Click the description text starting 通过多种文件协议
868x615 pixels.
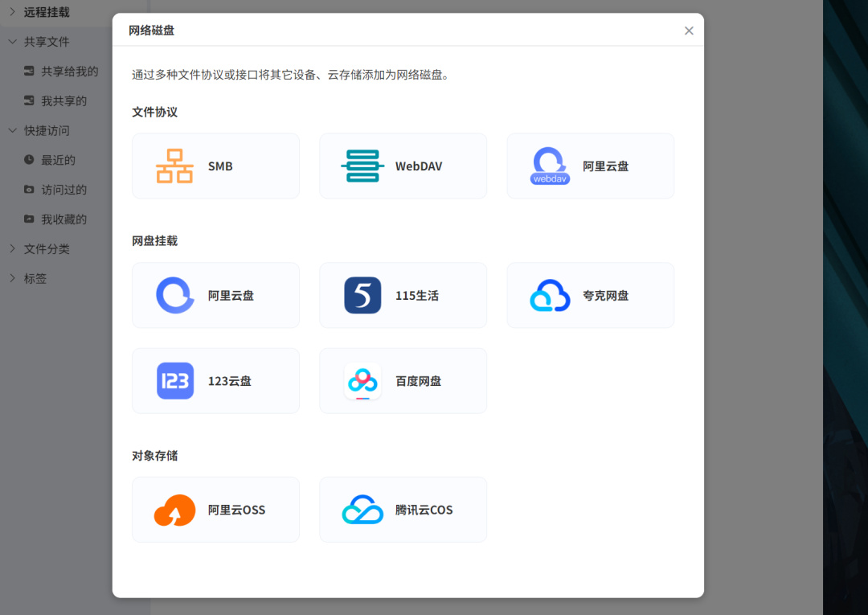(x=292, y=75)
